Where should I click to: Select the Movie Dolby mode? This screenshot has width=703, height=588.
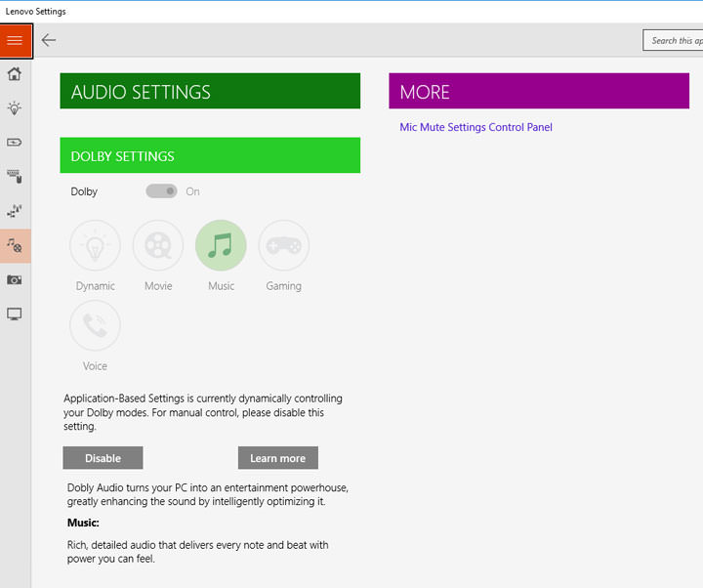click(x=158, y=245)
